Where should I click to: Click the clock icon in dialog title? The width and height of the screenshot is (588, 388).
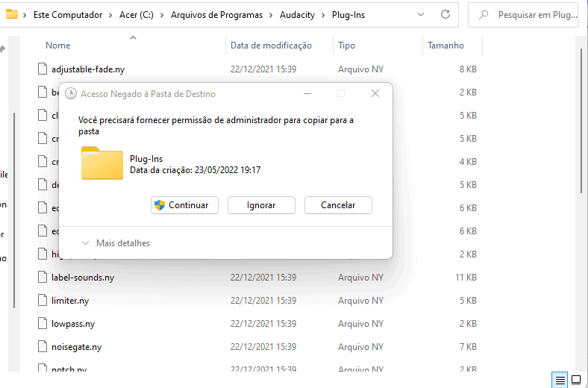(x=71, y=93)
